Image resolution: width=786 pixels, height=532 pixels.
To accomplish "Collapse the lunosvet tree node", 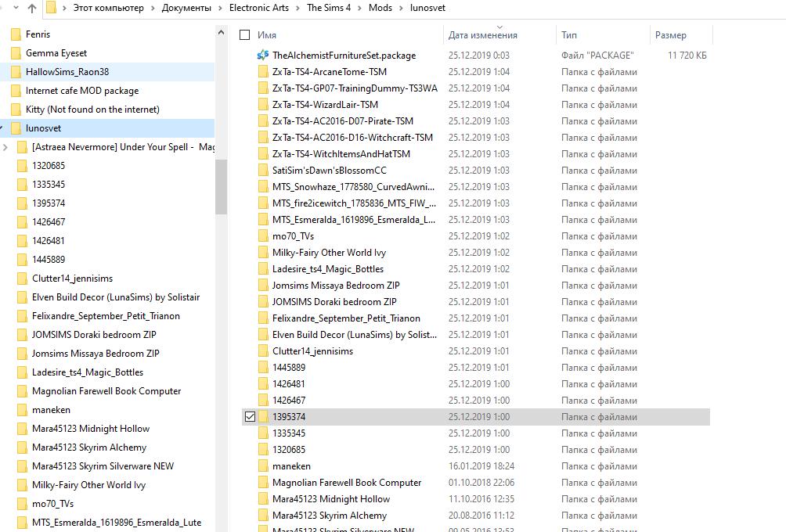I will [x=4, y=128].
